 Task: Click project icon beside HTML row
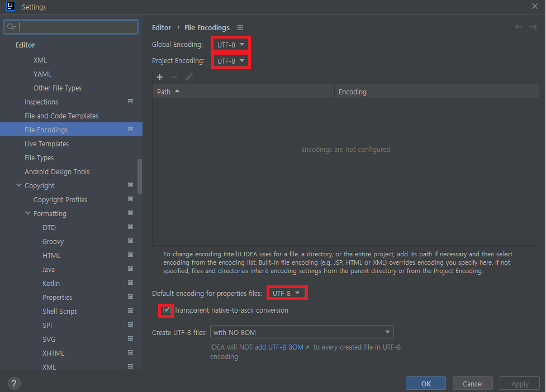pos(131,255)
